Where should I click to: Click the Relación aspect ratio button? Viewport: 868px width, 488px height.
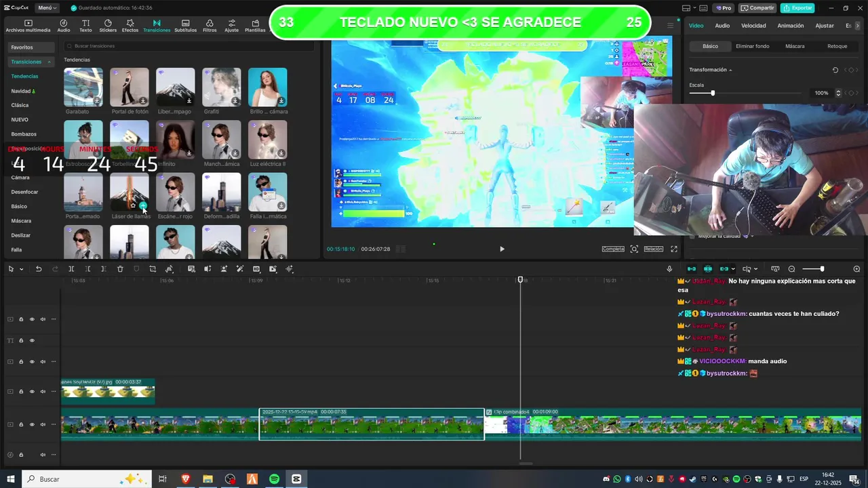(653, 249)
